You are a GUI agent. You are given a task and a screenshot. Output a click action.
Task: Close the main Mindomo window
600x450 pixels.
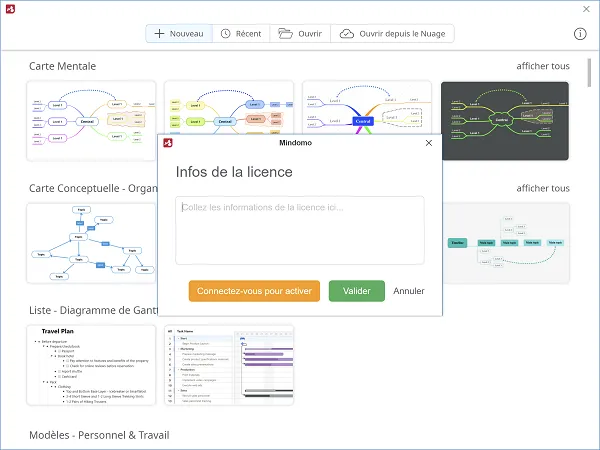pos(586,9)
